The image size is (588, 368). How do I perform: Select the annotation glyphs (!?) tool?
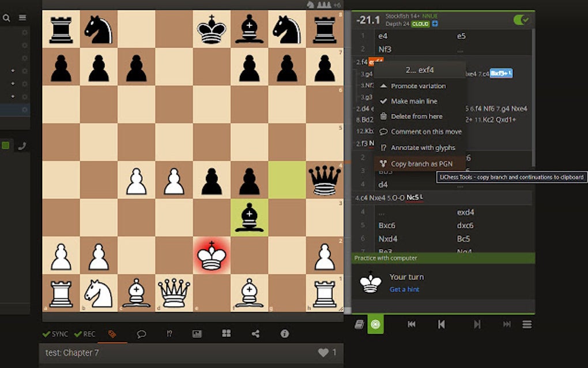coord(169,333)
